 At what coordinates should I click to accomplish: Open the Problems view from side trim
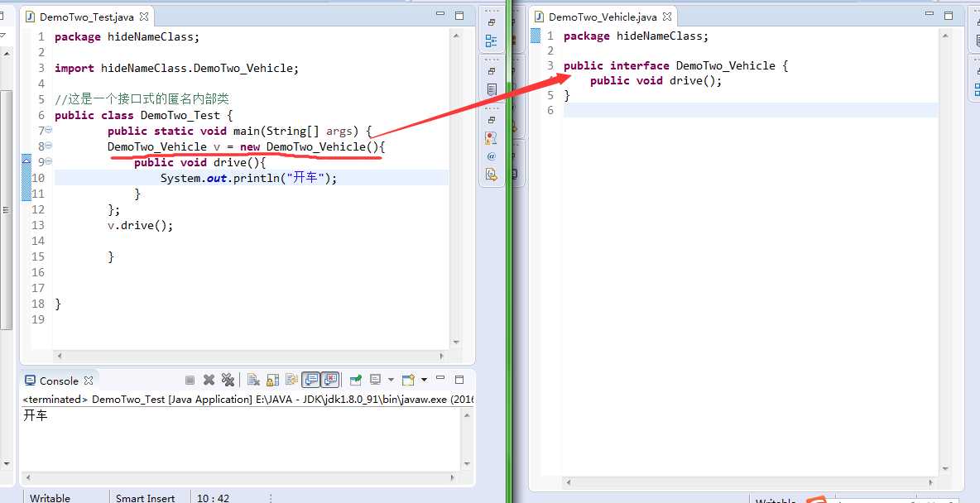tap(492, 138)
